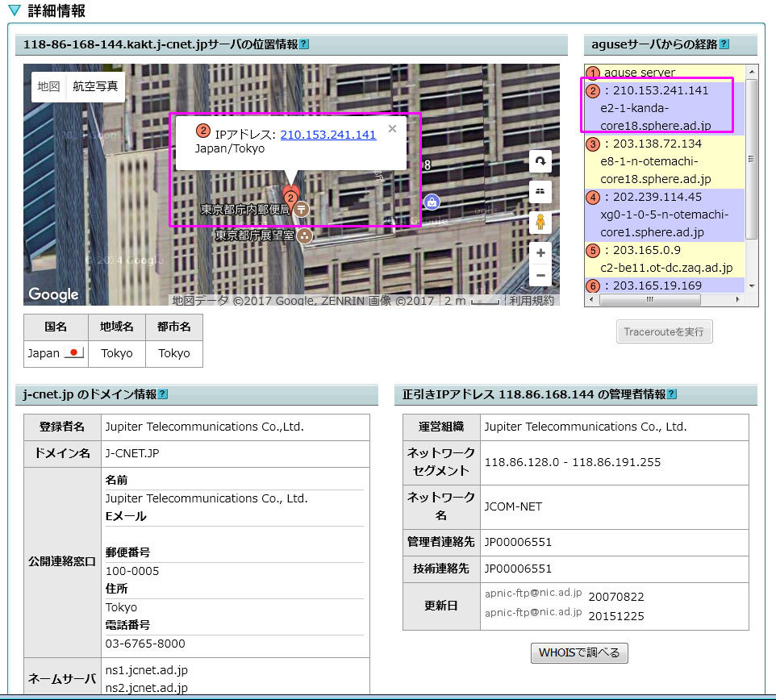Select name server ns2.jcnet.ad.jp
Viewport: 776px width, 700px height.
[147, 688]
